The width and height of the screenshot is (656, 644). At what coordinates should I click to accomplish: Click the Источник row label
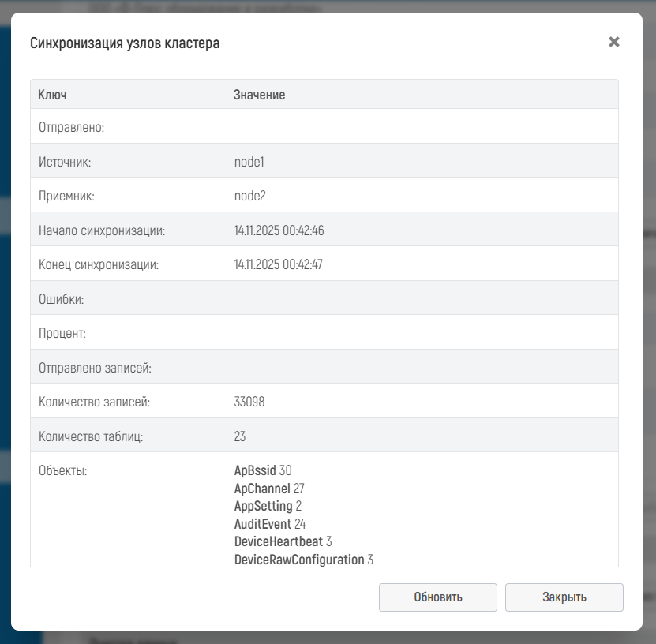(66, 162)
